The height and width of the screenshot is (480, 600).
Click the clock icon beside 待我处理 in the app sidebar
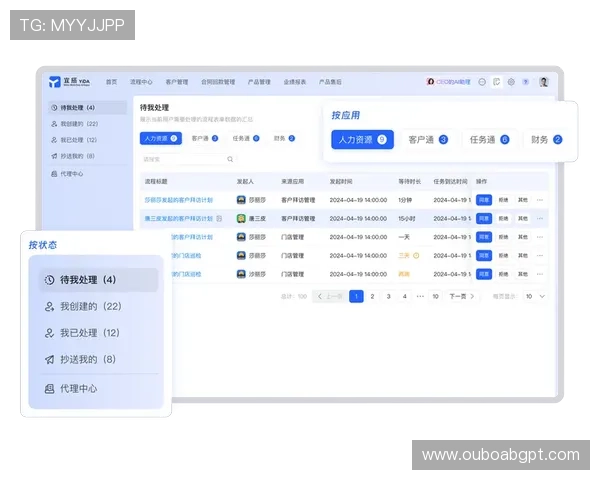pos(54,108)
